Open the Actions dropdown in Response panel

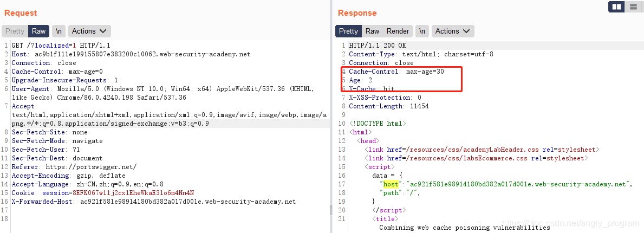point(453,31)
